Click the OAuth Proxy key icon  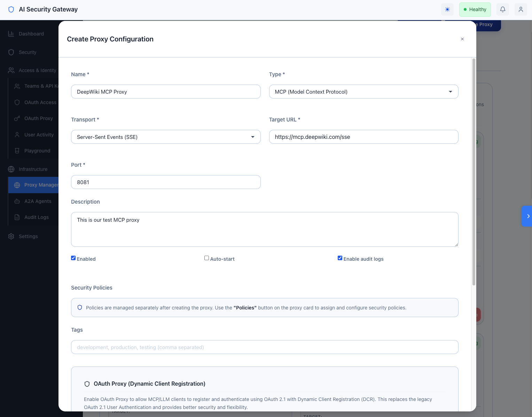coord(17,118)
